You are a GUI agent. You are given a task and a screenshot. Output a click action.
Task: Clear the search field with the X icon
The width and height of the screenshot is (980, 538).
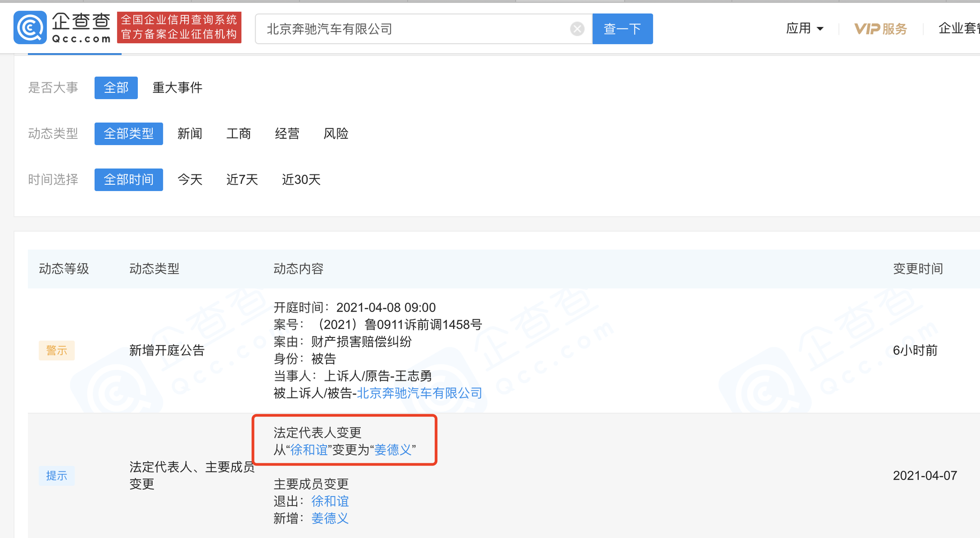click(x=577, y=29)
